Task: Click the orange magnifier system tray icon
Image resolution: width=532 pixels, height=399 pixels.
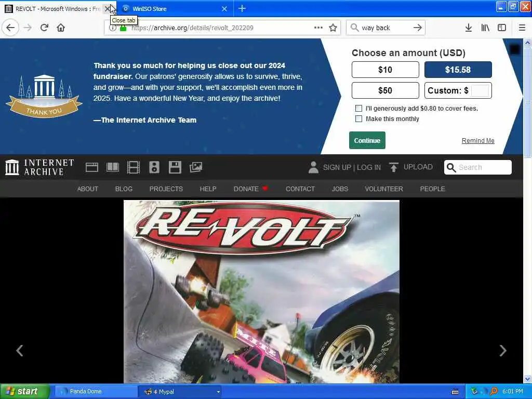Action: pos(494,392)
